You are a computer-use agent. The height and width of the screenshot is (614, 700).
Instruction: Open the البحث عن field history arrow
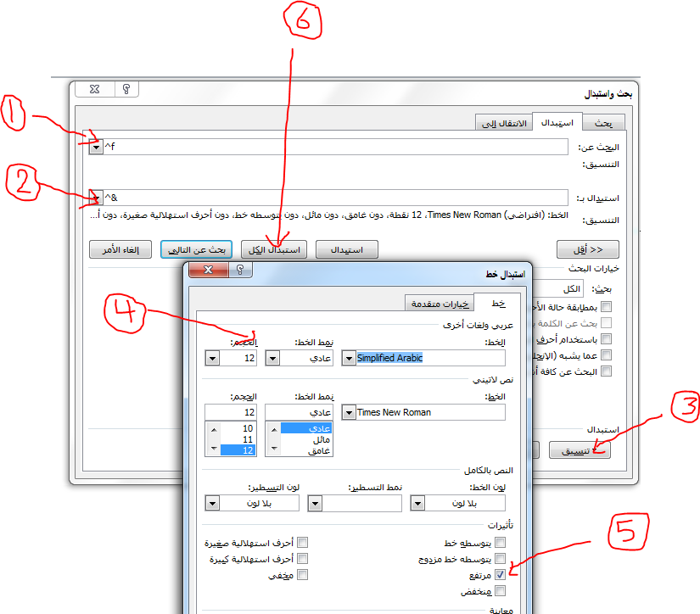(96, 148)
